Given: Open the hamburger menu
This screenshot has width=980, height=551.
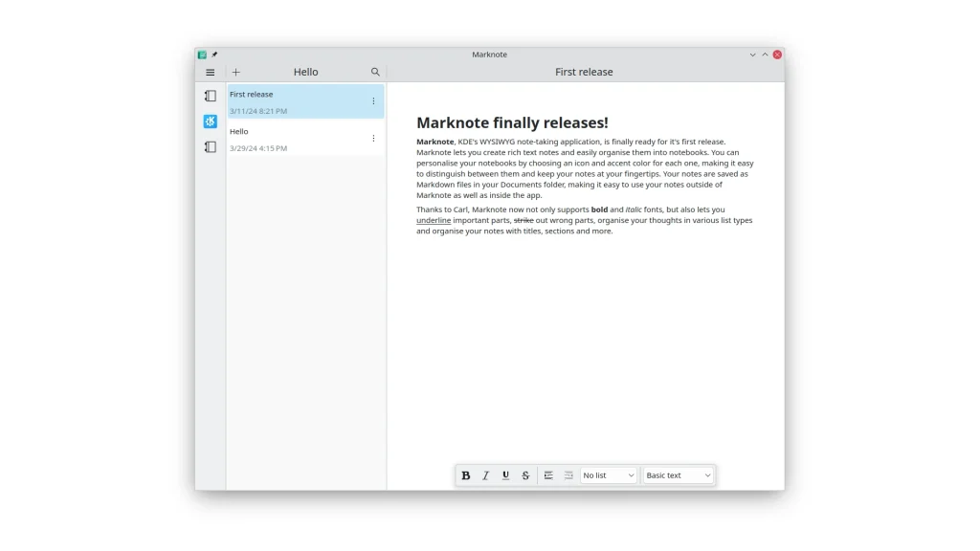Looking at the screenshot, I should [211, 72].
